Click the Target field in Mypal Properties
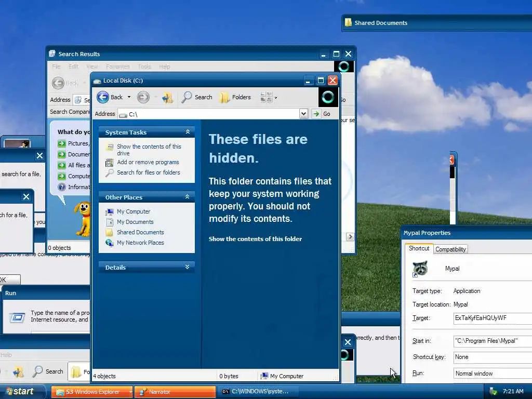This screenshot has height=399, width=532. coord(493,318)
